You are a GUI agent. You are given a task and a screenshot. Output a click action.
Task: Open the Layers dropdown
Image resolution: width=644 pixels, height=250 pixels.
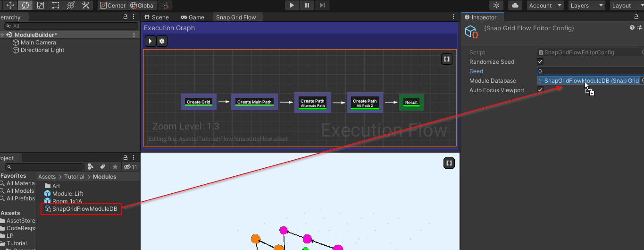[x=586, y=5]
